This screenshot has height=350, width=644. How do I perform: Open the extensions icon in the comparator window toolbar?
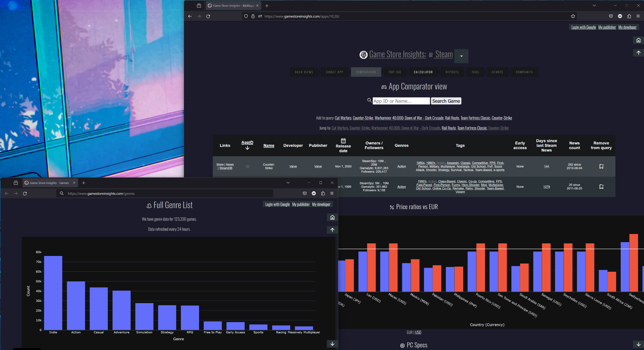629,16
